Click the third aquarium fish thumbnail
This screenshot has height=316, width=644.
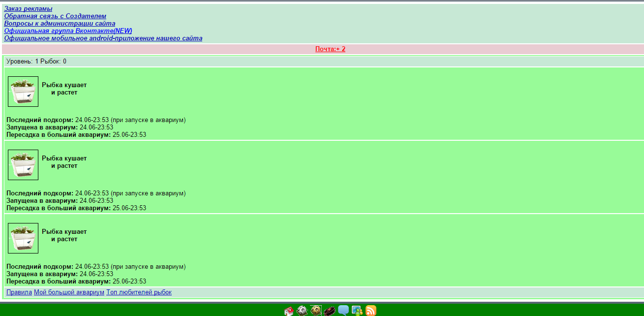click(x=23, y=238)
